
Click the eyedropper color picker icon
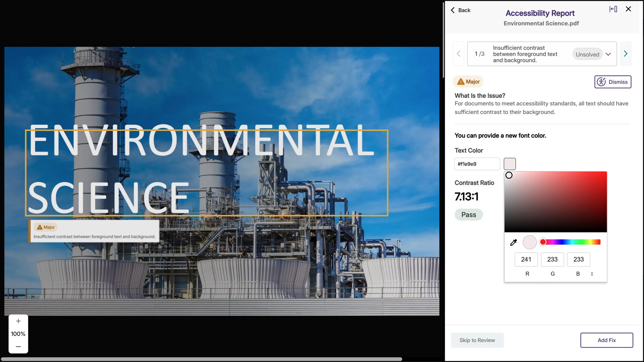513,242
